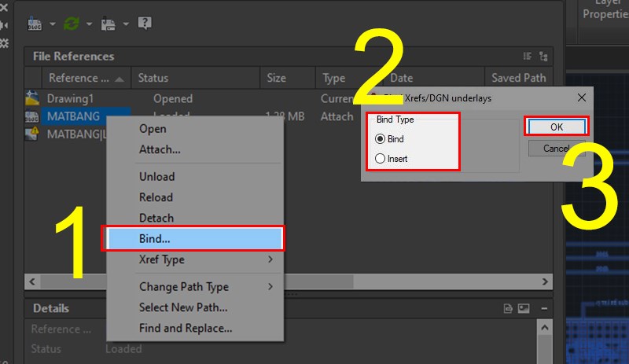Open the Help question mark icon
The width and height of the screenshot is (629, 364).
[145, 24]
